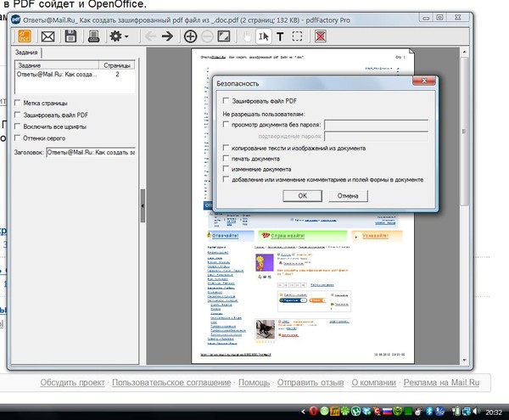
Task: Select the text cursor selection tool
Action: point(264,36)
